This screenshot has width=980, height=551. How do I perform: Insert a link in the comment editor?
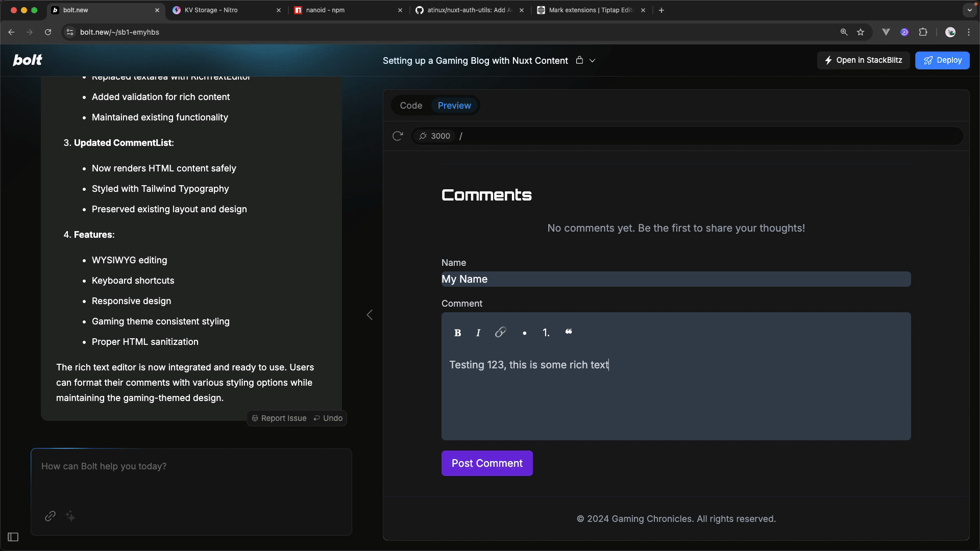[x=500, y=332]
